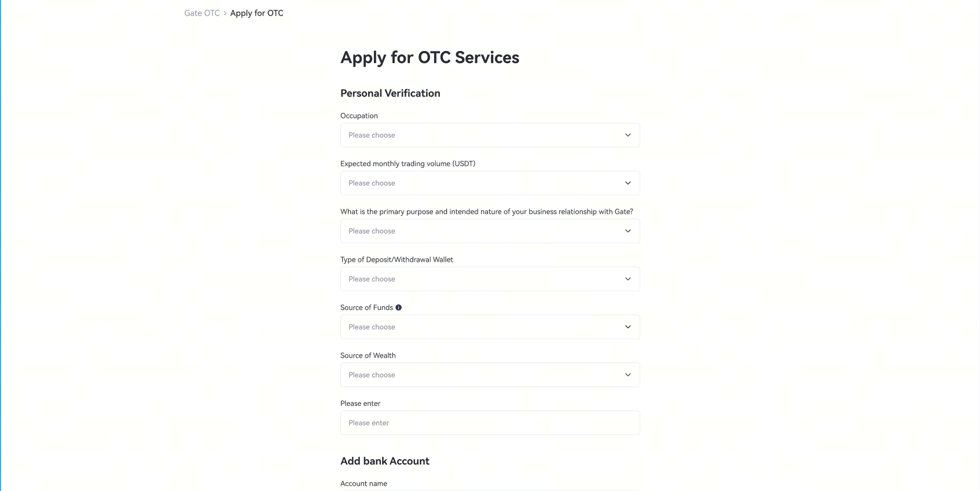
Task: Click the Add bank Account section heading
Action: click(385, 461)
